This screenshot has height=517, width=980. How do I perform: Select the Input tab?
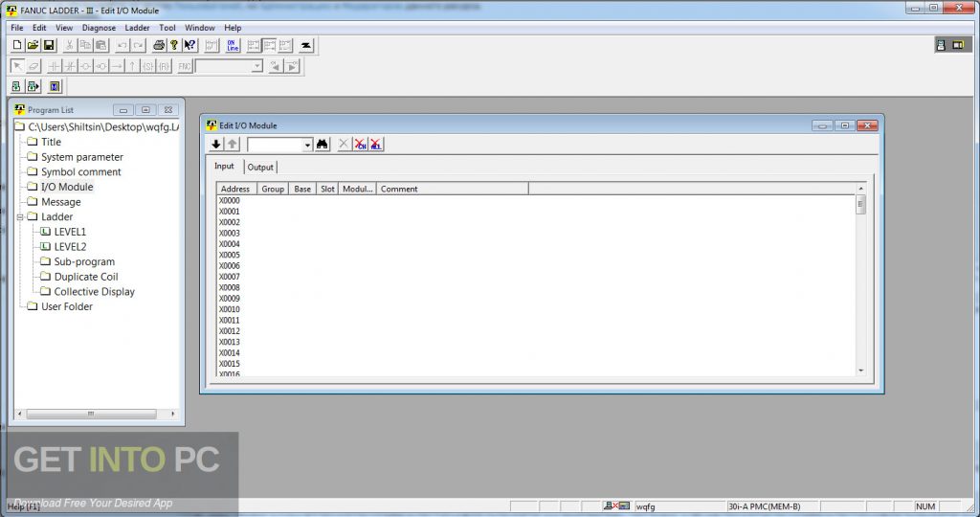tap(224, 167)
